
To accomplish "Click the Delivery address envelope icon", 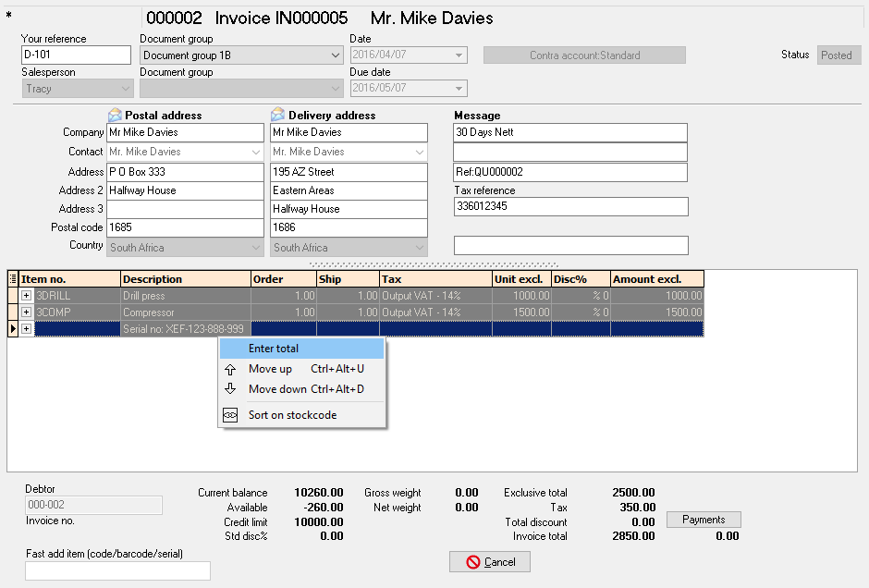I will coord(277,116).
